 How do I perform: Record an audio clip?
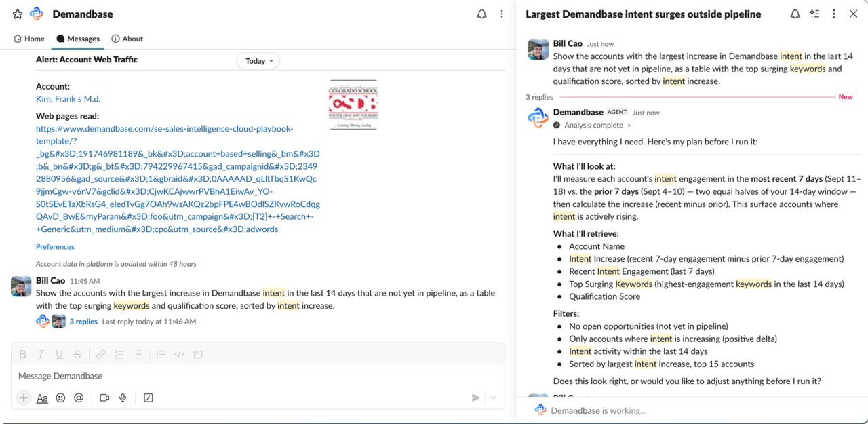tap(123, 398)
